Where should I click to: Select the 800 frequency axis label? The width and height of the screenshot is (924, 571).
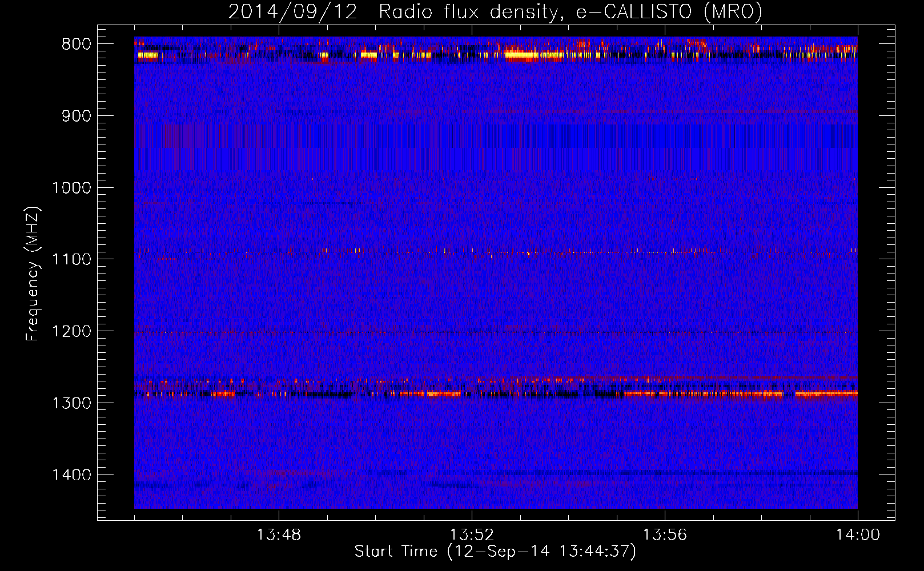[x=76, y=45]
